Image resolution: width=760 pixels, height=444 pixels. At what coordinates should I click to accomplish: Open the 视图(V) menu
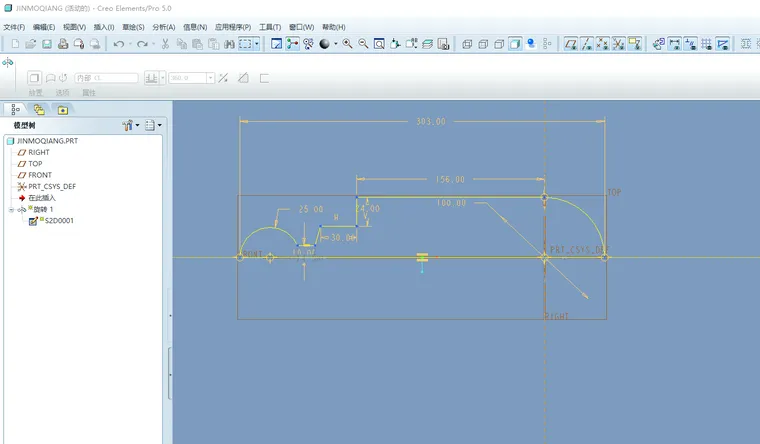point(74,27)
